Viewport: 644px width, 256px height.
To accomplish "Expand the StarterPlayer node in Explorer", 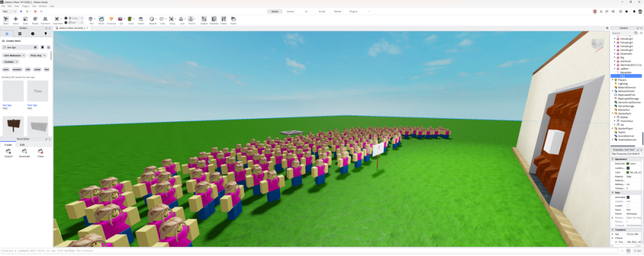I will pos(612,128).
